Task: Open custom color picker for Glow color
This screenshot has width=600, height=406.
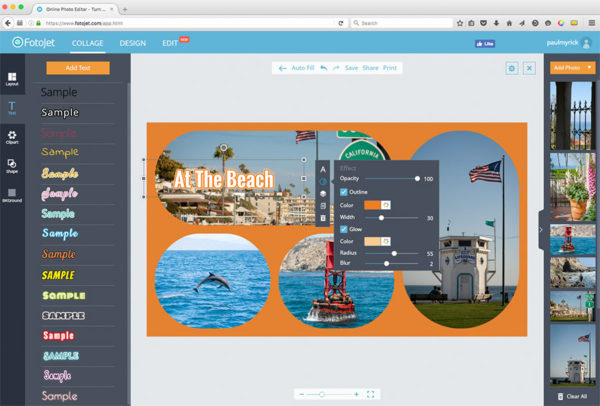Action: click(x=386, y=241)
